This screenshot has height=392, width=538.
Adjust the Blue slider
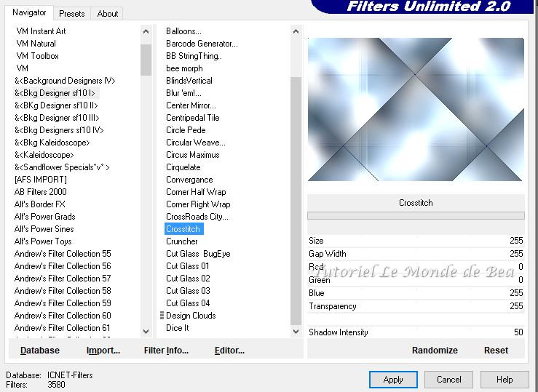tap(416, 293)
